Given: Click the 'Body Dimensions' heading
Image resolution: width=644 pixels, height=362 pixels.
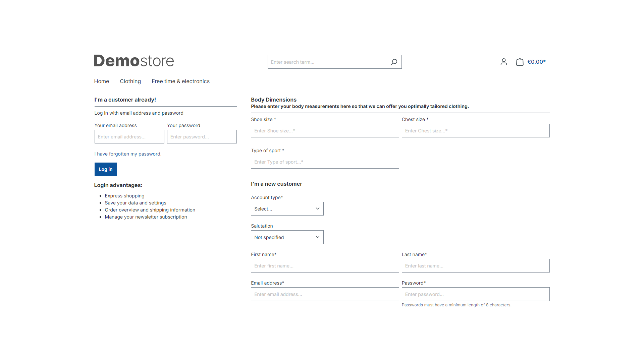Looking at the screenshot, I should tap(274, 100).
